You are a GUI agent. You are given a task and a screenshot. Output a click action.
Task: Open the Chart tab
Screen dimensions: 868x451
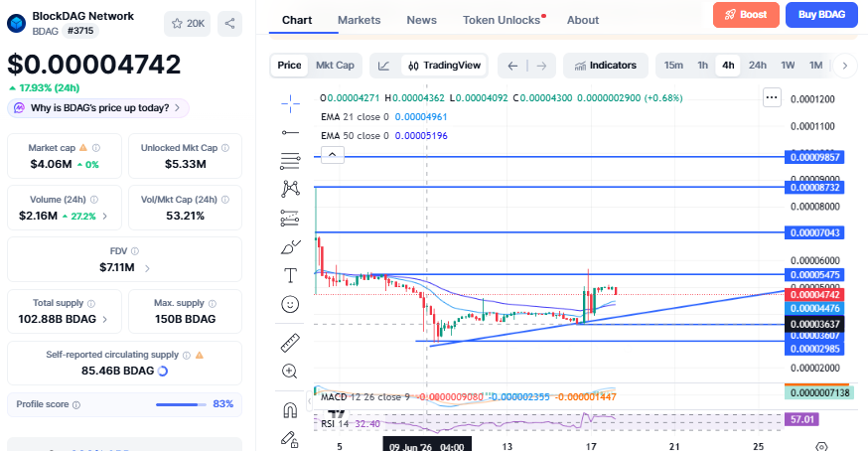pos(297,20)
